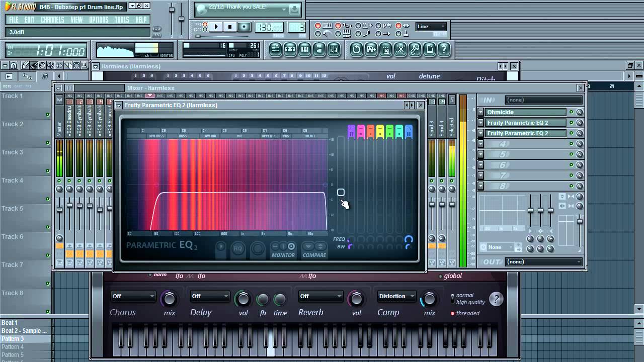Screen dimensions: 644x362
Task: Select Pattern 3 in the pattern list
Action: click(x=26, y=339)
